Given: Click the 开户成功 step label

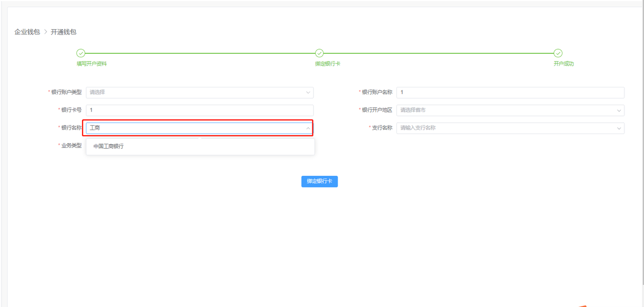Looking at the screenshot, I should 563,64.
